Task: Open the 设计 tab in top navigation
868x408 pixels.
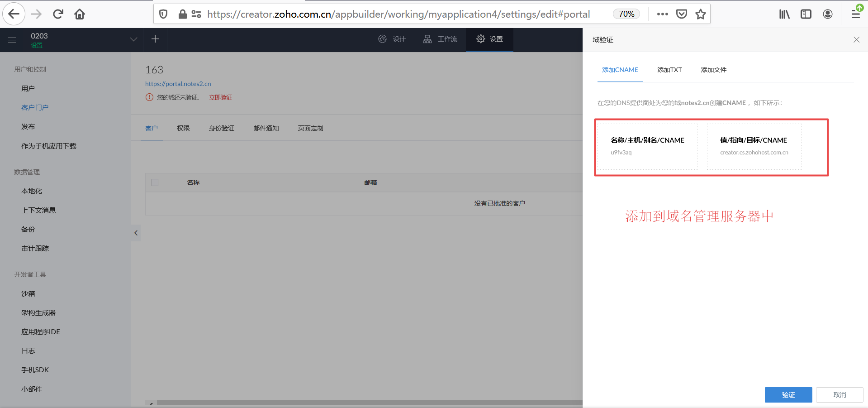Action: [392, 39]
